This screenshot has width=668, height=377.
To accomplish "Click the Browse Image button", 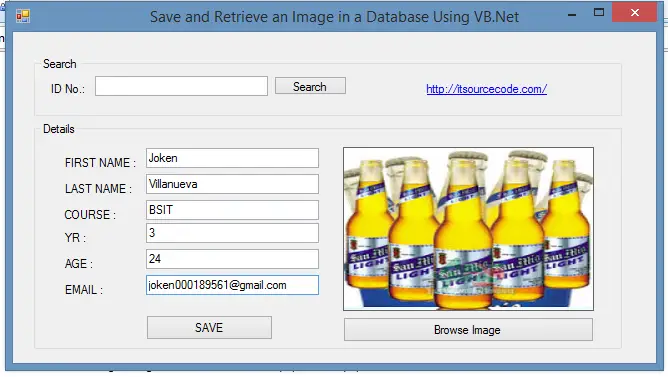I will [x=468, y=330].
